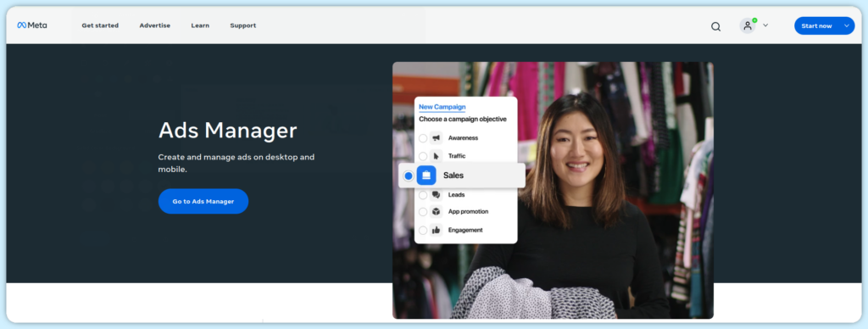Click the Traffic label text
Viewport: 868px width, 329px height.
coord(457,156)
